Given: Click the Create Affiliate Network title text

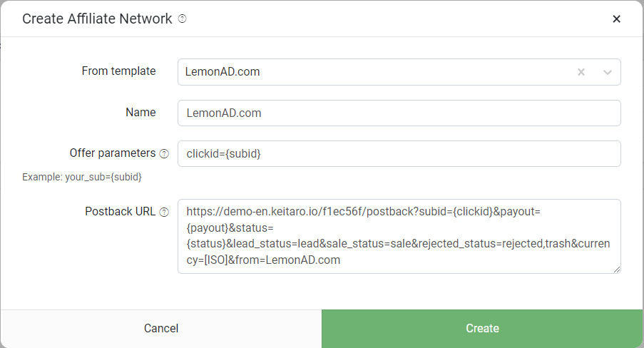Looking at the screenshot, I should click(97, 19).
